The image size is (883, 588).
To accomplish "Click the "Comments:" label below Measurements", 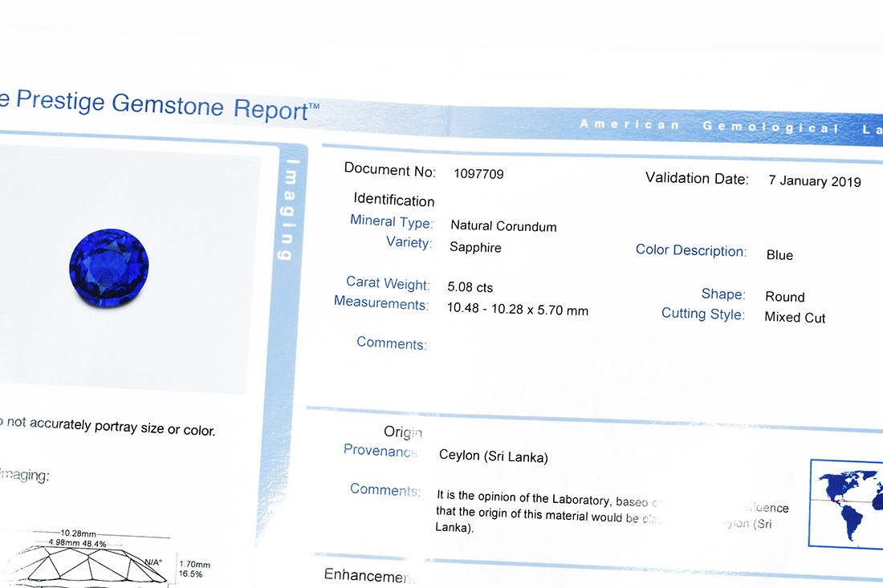I will pos(392,343).
